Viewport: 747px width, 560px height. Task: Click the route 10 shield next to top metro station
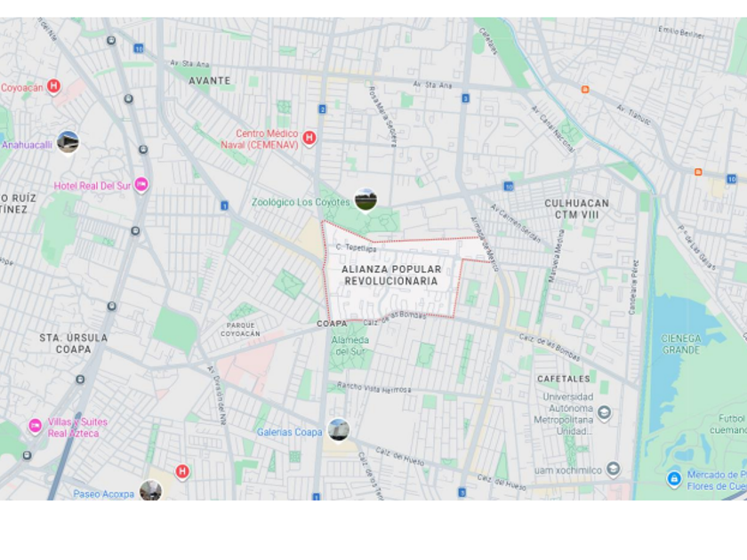139,48
